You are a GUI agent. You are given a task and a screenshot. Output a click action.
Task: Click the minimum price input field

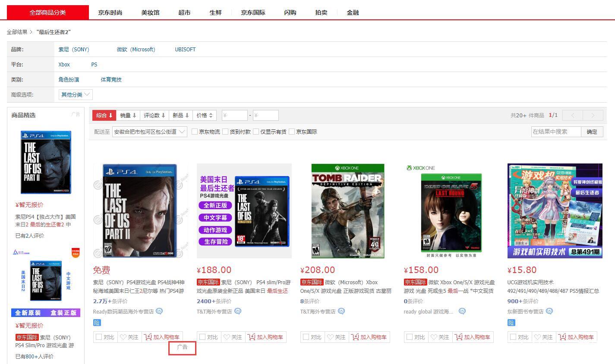[234, 116]
